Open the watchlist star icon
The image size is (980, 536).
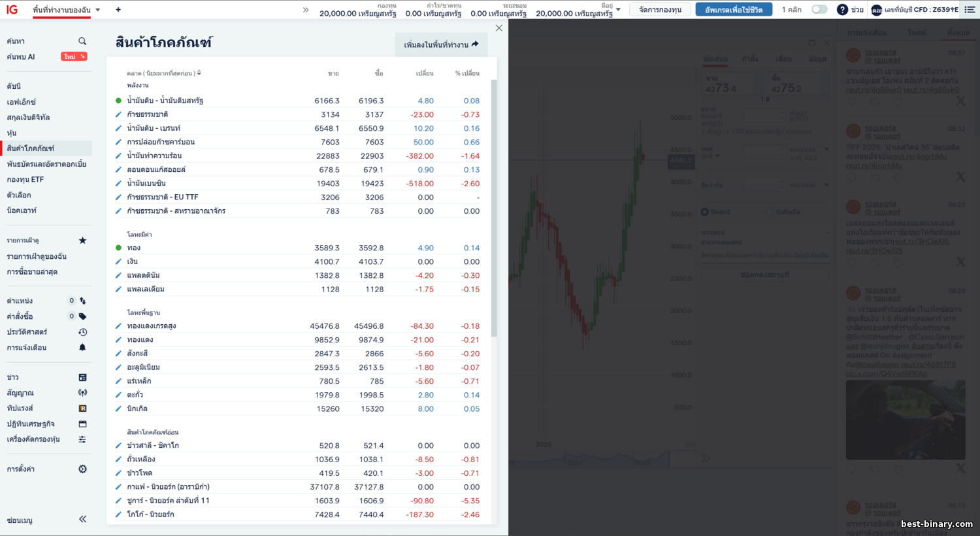82,241
